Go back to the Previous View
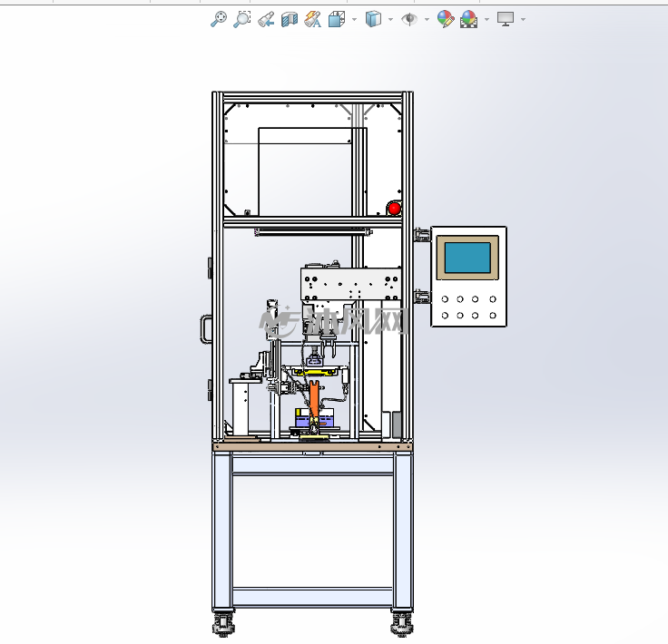668x644 pixels. (266, 20)
